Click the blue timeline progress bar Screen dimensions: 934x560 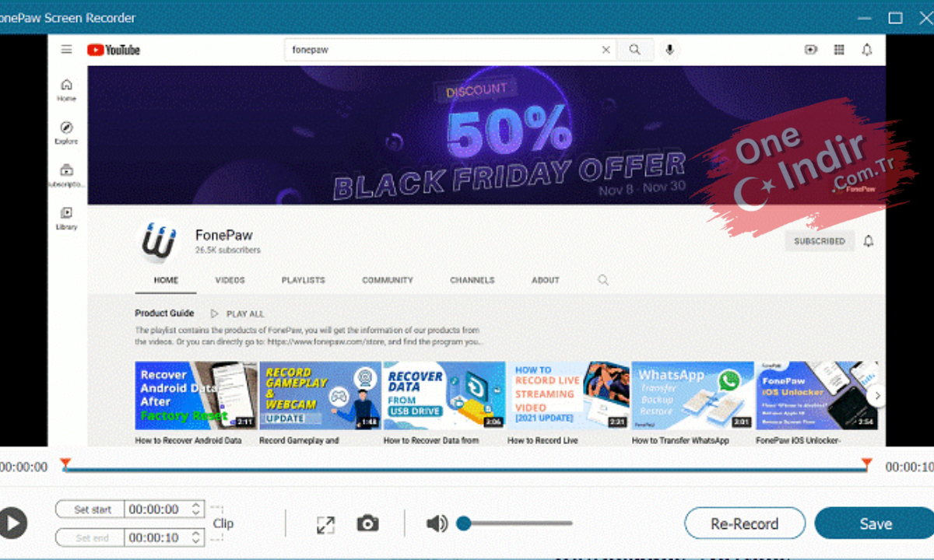point(466,470)
